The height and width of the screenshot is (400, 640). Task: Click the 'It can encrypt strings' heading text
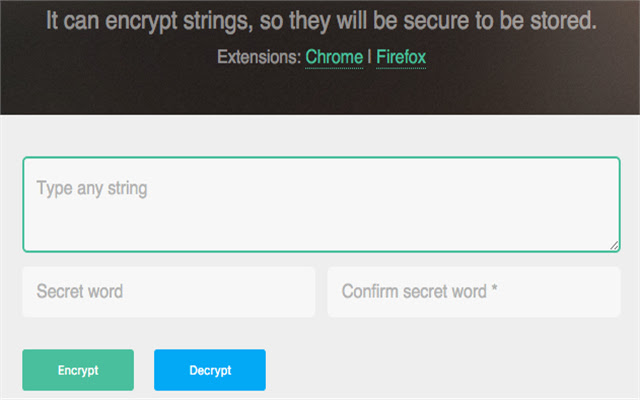pos(321,21)
